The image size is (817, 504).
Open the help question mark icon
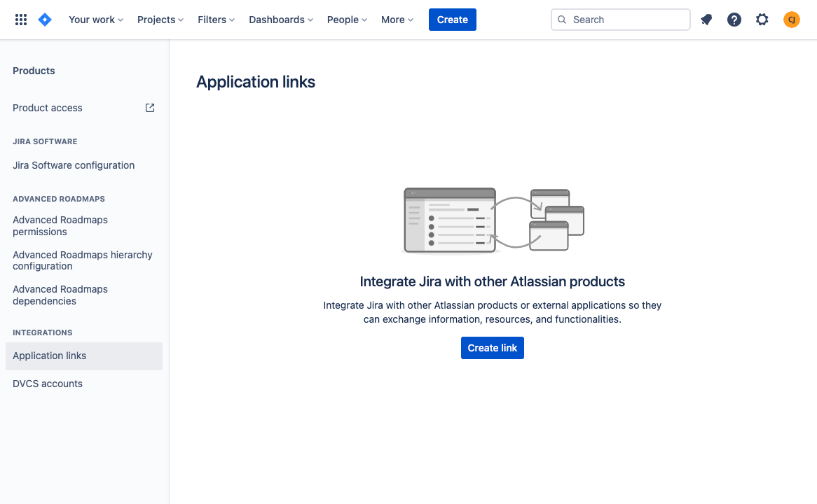pyautogui.click(x=734, y=20)
